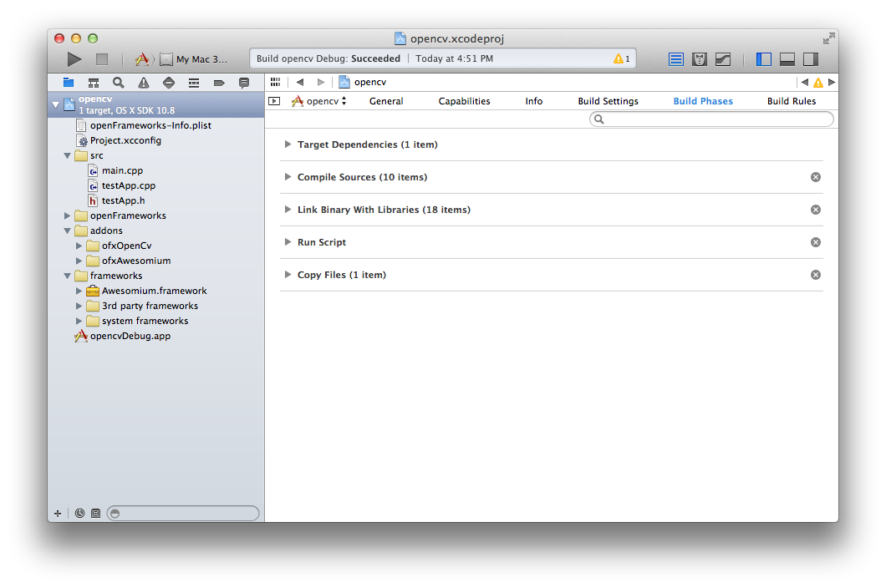The height and width of the screenshot is (588, 886).
Task: Click the navigator filter field
Action: (x=182, y=514)
